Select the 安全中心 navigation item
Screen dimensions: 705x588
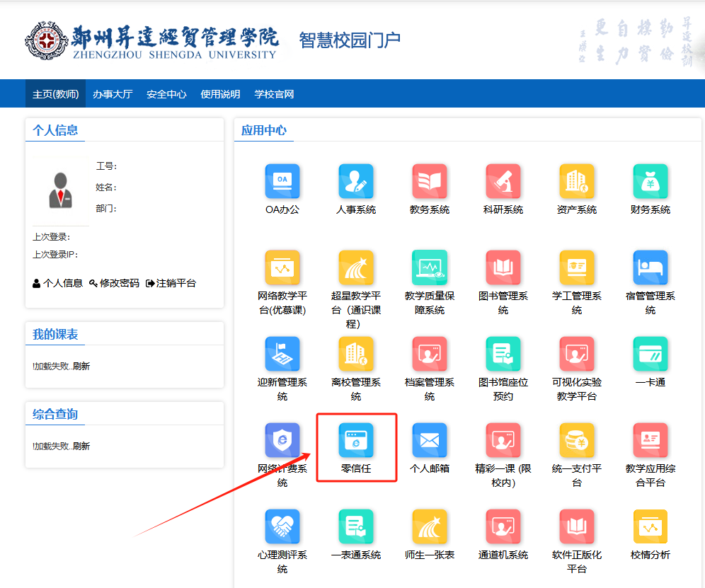tap(166, 94)
